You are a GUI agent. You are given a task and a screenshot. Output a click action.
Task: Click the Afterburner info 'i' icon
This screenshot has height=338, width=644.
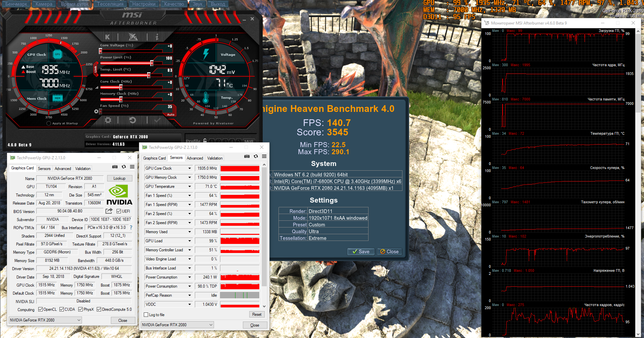(157, 37)
